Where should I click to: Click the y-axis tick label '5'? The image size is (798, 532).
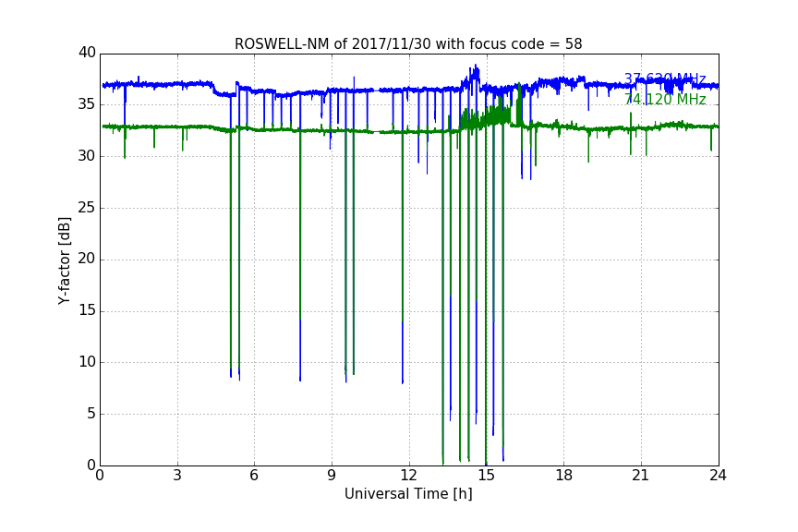91,414
